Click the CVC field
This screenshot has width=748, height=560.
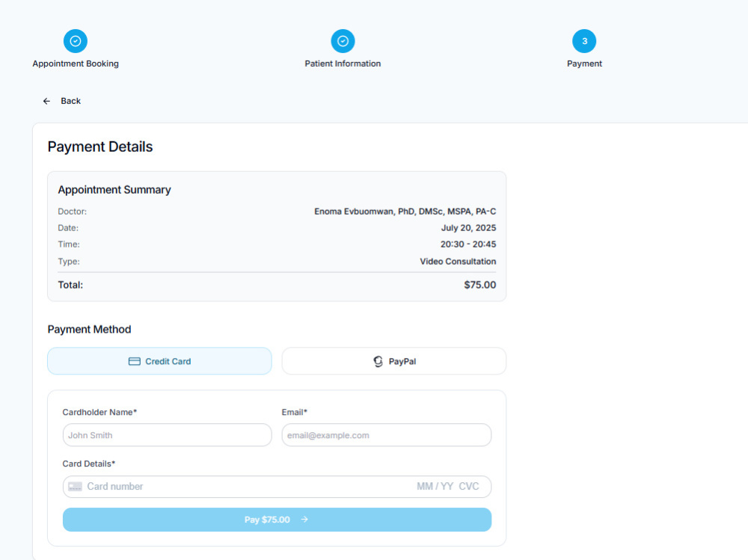[x=469, y=487]
